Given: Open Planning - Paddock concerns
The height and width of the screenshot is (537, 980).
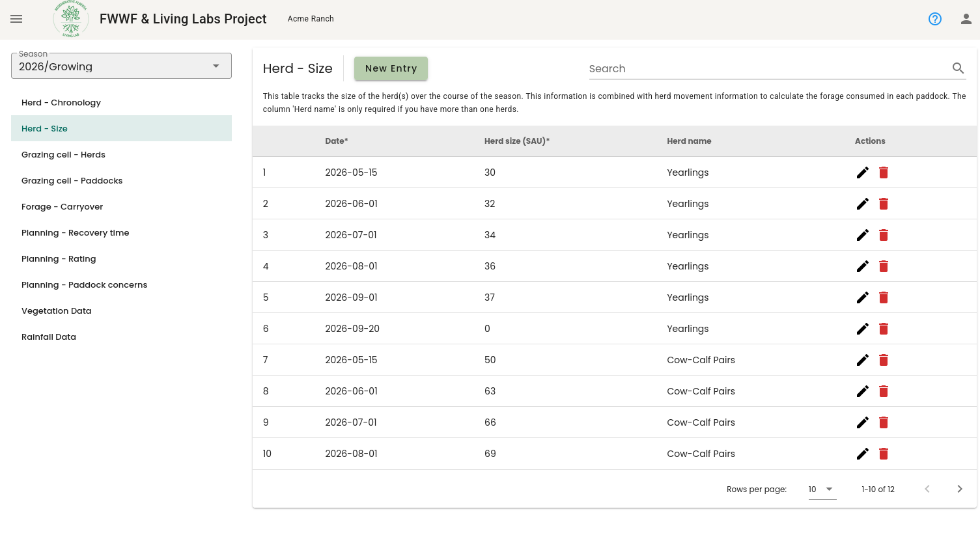Looking at the screenshot, I should click(121, 284).
